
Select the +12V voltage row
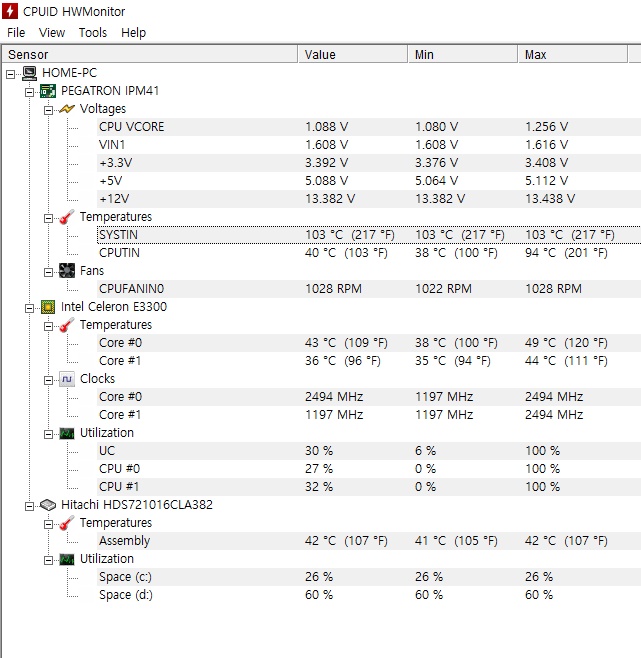[369, 199]
